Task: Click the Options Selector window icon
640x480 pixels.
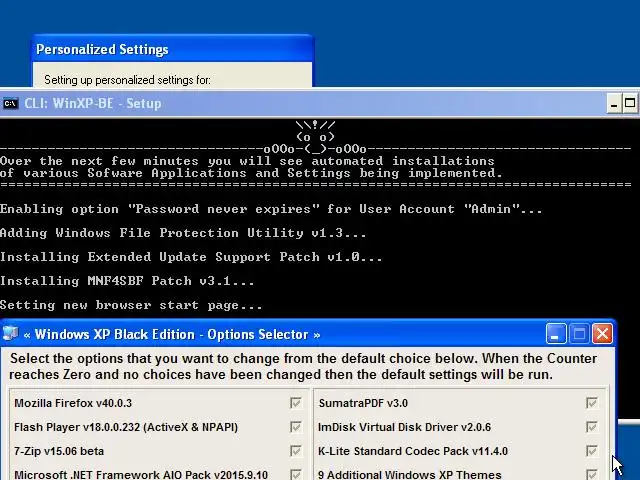Action: tap(10, 334)
